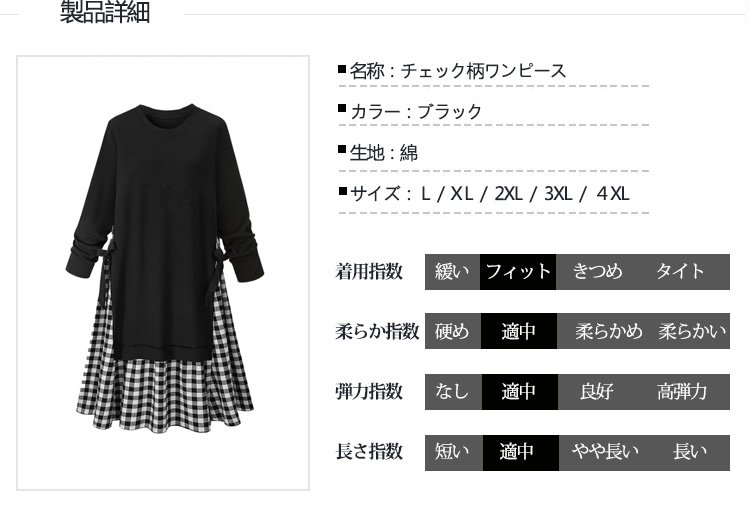Image resolution: width=750 pixels, height=511 pixels.
Task: Choose 高弾力 elasticity option
Action: tap(682, 392)
